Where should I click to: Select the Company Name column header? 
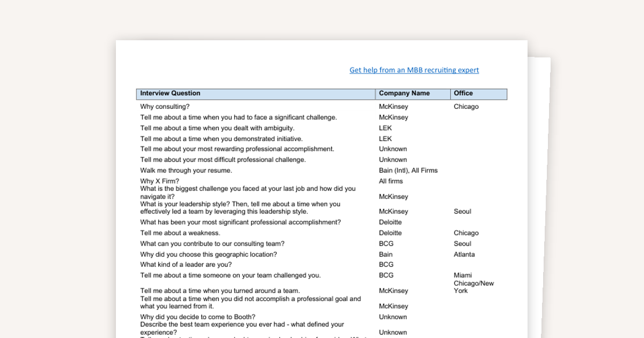point(413,94)
